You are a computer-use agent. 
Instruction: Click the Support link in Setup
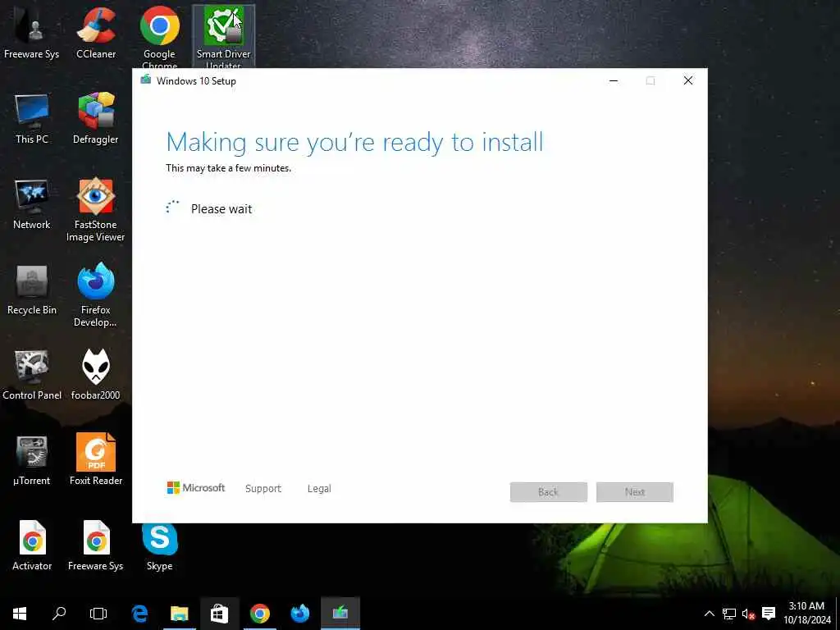tap(263, 489)
